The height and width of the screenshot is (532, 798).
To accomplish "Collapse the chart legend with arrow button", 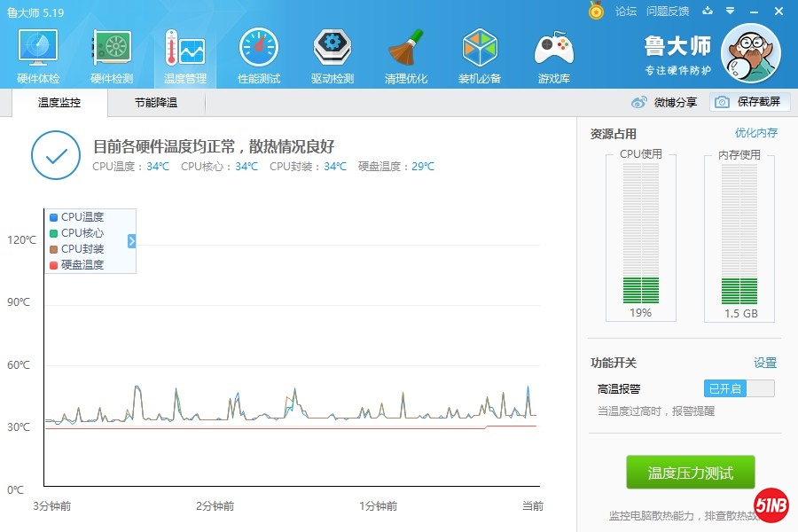I will point(132,241).
